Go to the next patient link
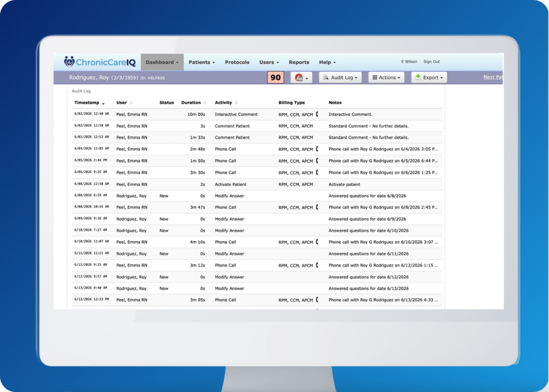549x392 pixels. tap(493, 77)
